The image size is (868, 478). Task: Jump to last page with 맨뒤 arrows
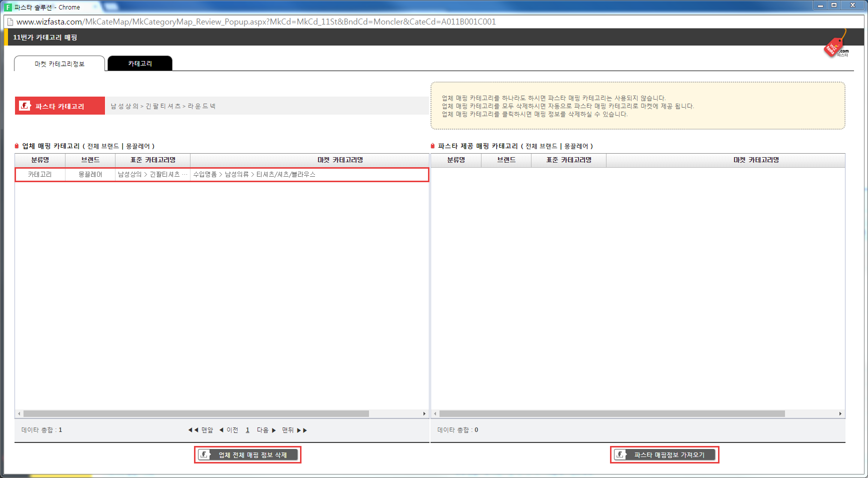294,430
